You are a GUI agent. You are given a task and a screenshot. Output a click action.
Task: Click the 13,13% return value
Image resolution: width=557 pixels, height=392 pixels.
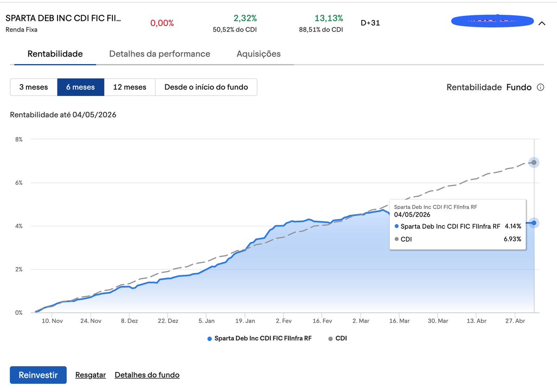coord(329,18)
